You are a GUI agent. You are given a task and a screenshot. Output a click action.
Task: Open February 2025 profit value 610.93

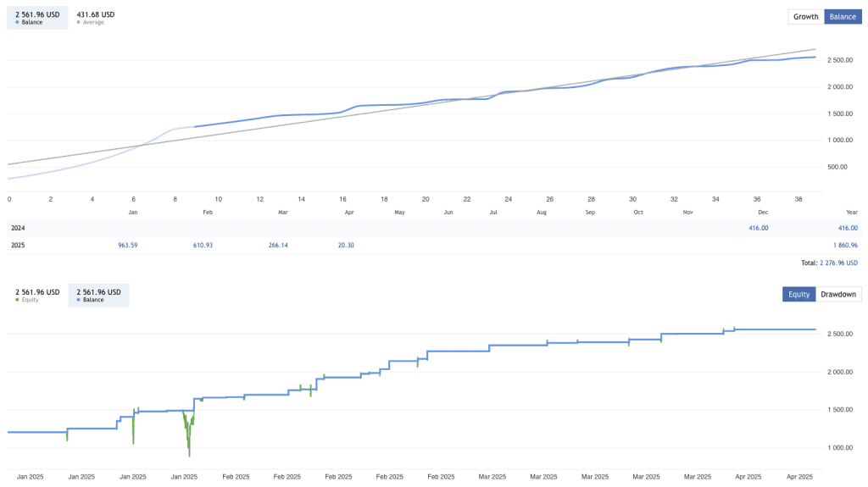[203, 245]
